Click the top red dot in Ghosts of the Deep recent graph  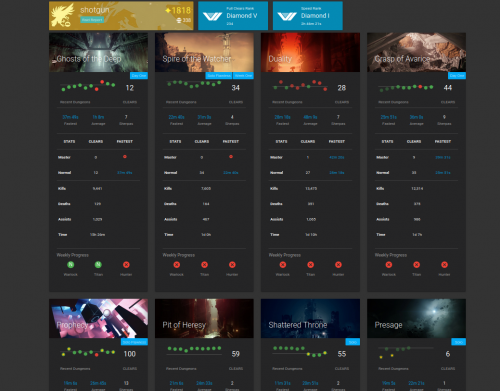coord(102,82)
